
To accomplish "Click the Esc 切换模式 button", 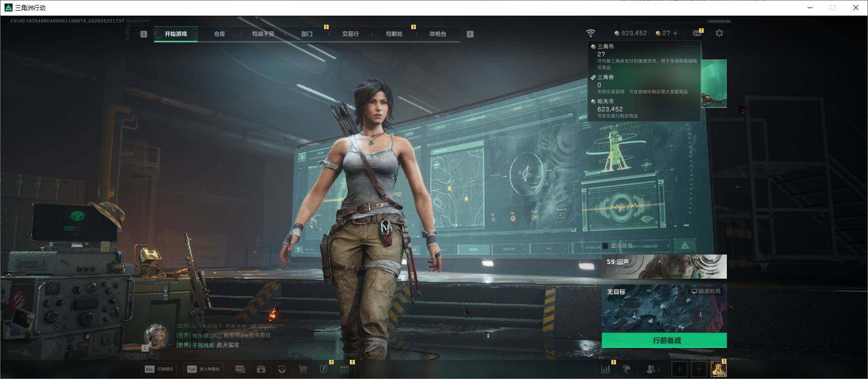I will click(159, 369).
